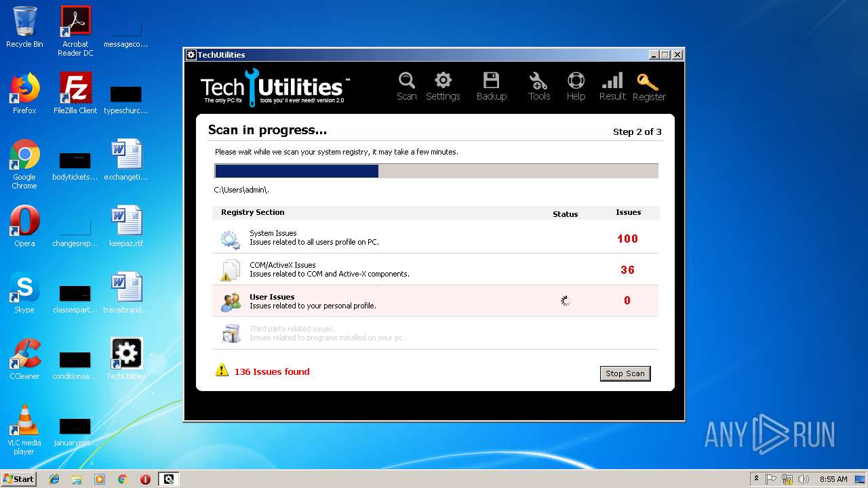Image resolution: width=868 pixels, height=488 pixels.
Task: Select the Third party related issues icon
Action: click(231, 333)
